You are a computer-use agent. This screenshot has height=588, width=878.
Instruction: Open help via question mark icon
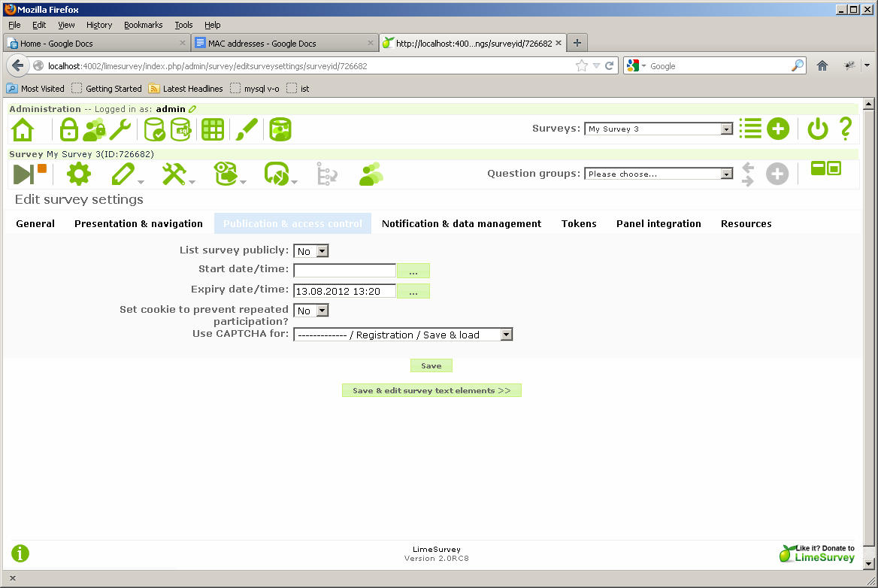click(x=846, y=129)
